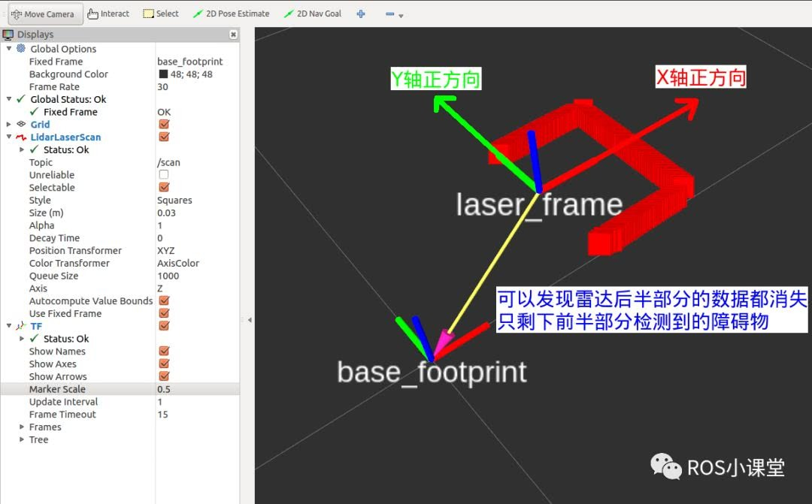Click the Alpha value 1

(159, 225)
